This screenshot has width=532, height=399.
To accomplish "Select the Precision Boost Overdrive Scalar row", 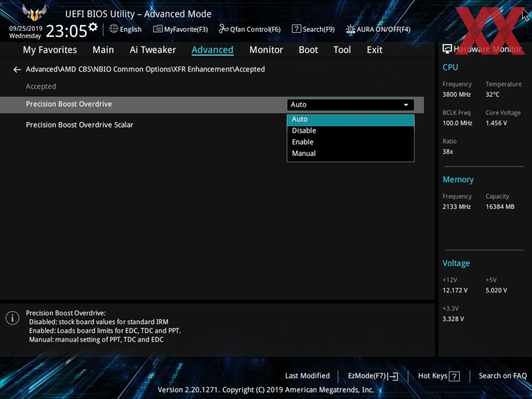I will [x=212, y=125].
